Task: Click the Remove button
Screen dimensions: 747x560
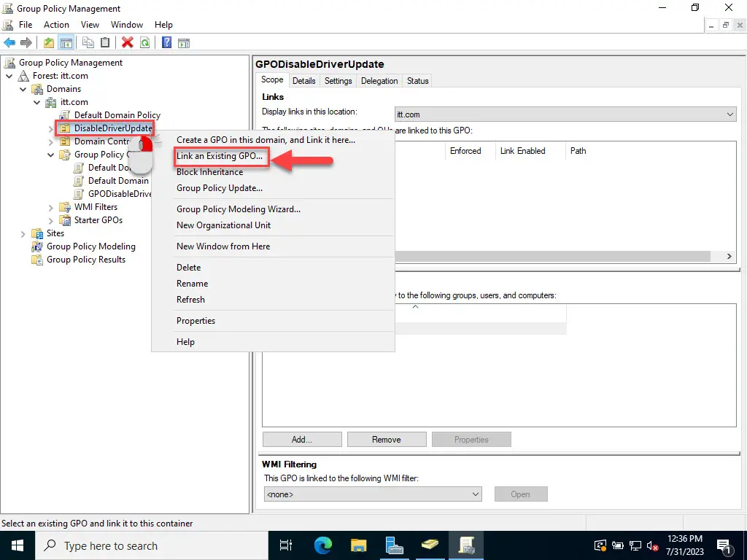Action: [x=387, y=440]
